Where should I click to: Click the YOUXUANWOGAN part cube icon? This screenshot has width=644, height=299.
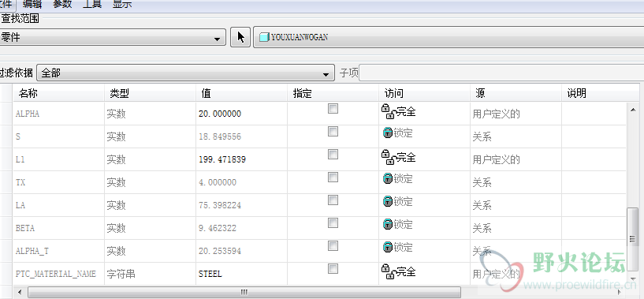click(x=264, y=37)
